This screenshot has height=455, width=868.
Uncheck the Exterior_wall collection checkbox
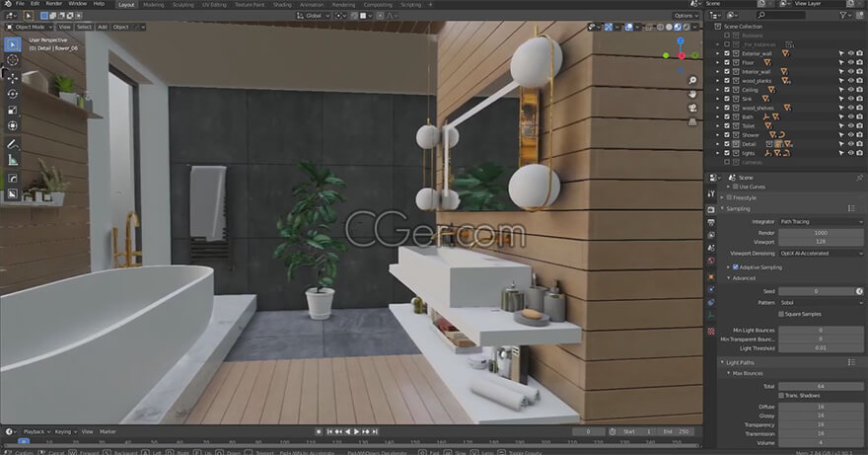tap(727, 53)
